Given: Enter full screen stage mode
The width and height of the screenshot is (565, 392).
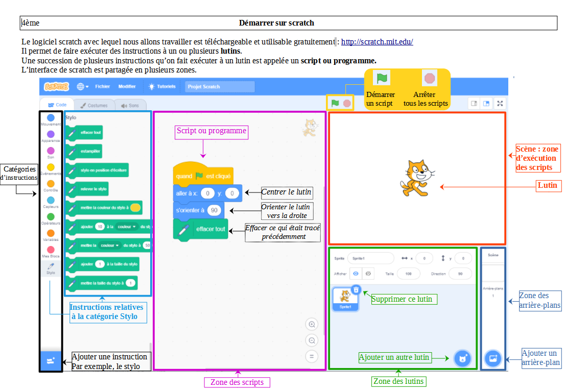Looking at the screenshot, I should click(500, 103).
